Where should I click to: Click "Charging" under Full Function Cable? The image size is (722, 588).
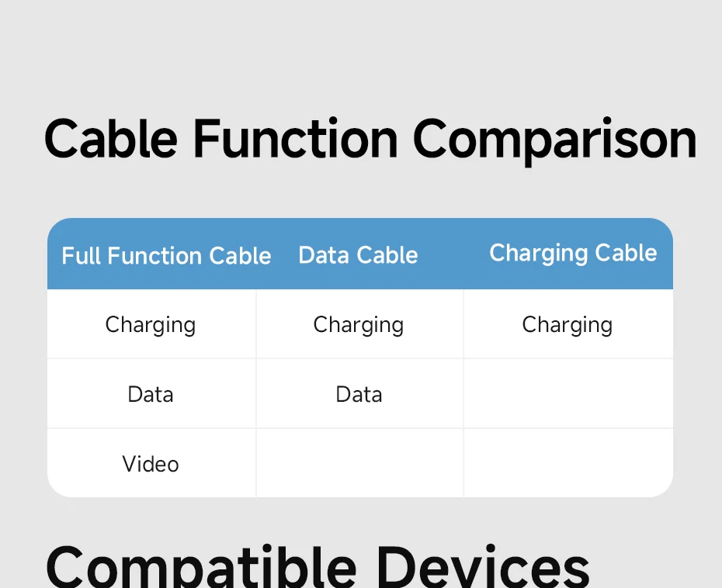click(151, 324)
